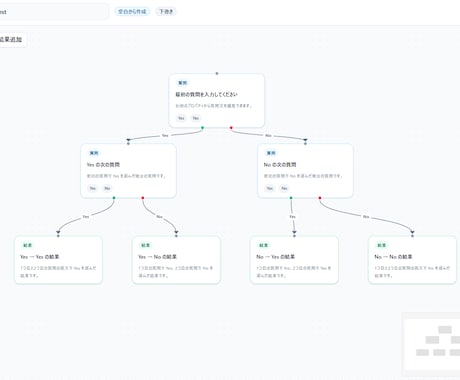Click the 結果 tag on 'Yes → No の結果' node
Image resolution: width=460 pixels, height=380 pixels.
145,245
